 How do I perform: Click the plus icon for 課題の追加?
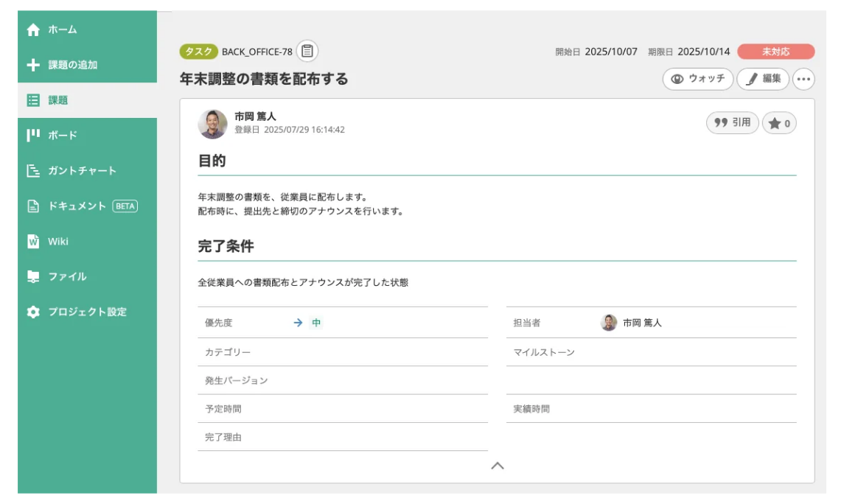(33, 65)
